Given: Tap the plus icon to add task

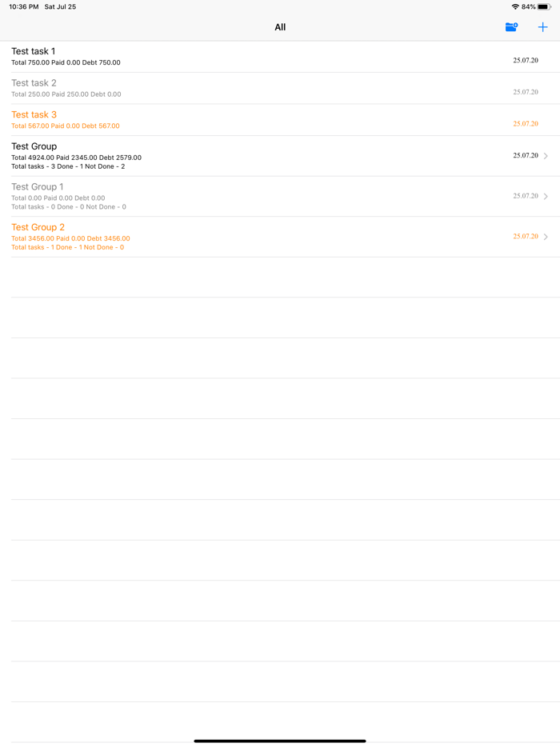Looking at the screenshot, I should pos(542,27).
